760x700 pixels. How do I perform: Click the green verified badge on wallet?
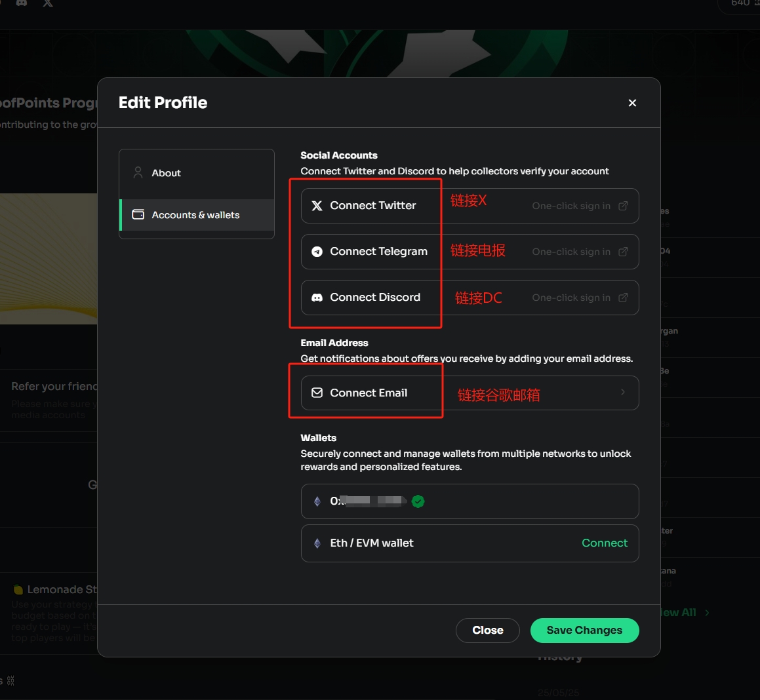pos(418,501)
